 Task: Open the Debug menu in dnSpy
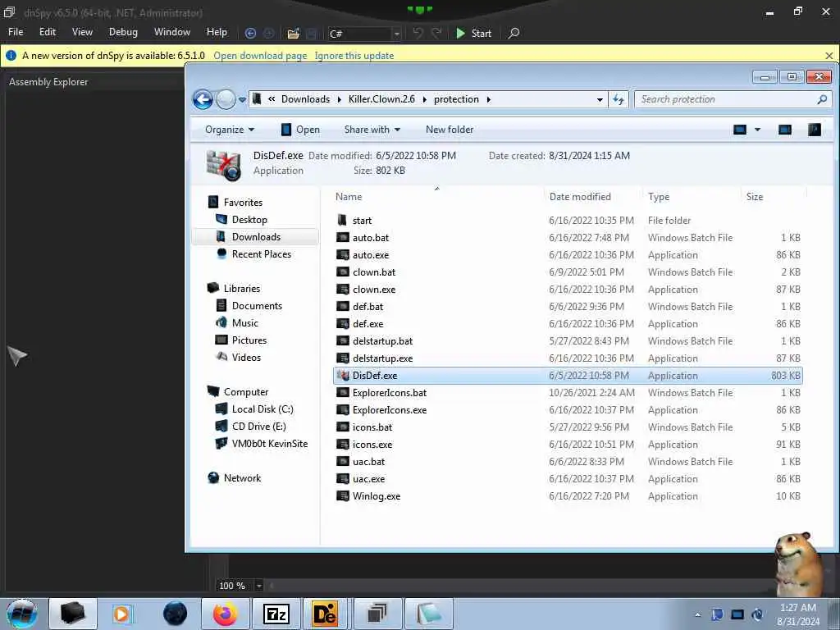[x=123, y=32]
